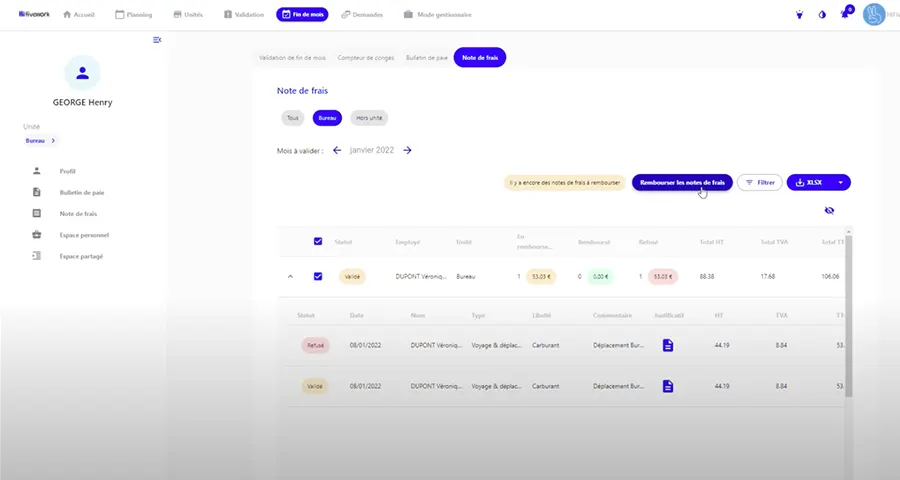Collapse the sidebar with menu icon
900x480 pixels.
(x=157, y=40)
